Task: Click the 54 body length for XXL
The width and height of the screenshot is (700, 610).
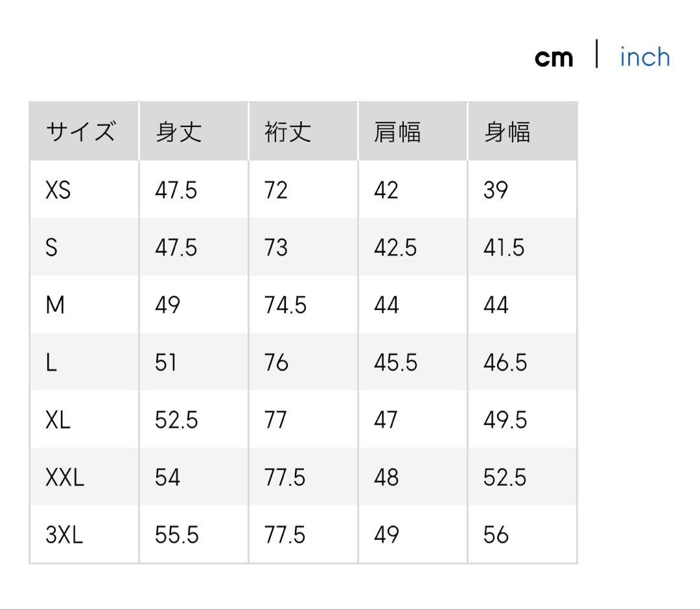Action: point(167,478)
